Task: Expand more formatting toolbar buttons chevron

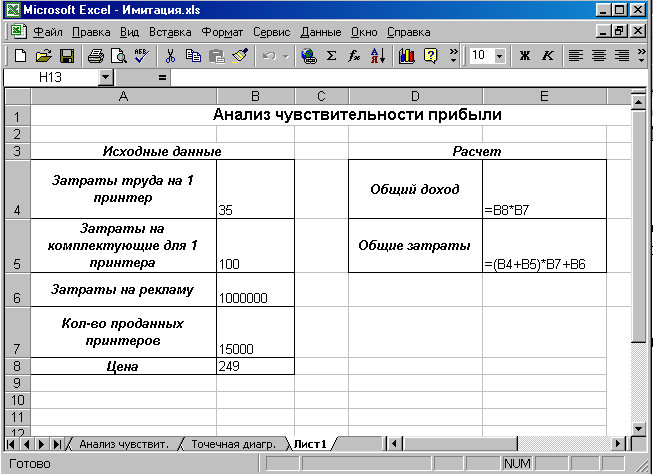Action: (642, 55)
